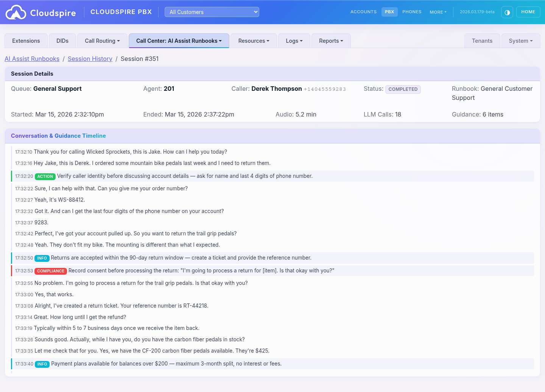The image size is (545, 392).
Task: Click the COMPLETED status badge
Action: pyautogui.click(x=403, y=89)
